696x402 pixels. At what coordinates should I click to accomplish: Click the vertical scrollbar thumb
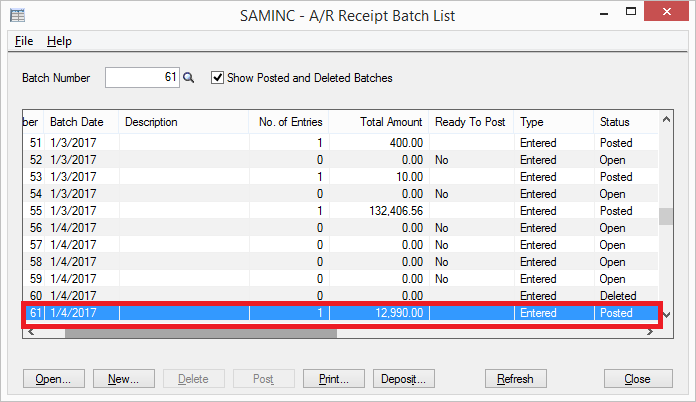[x=666, y=217]
